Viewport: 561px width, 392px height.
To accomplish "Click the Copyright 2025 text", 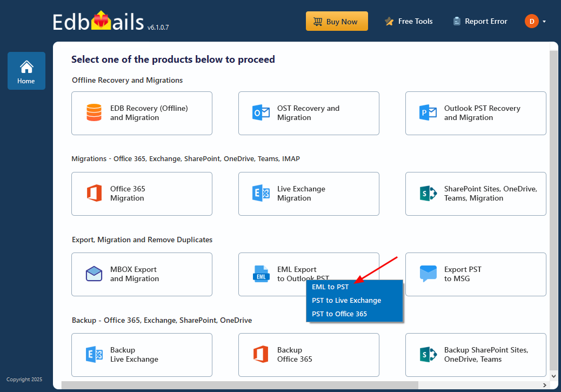I will [x=24, y=380].
